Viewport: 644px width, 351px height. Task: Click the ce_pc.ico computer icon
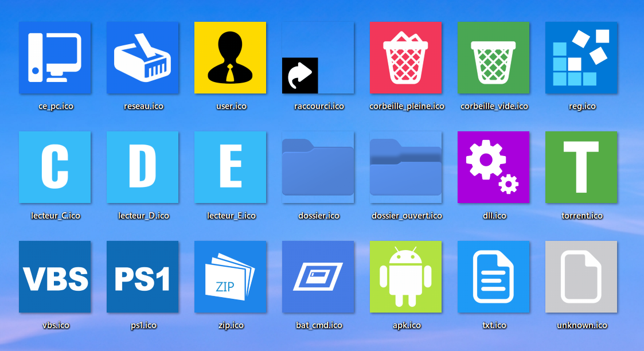[55, 57]
